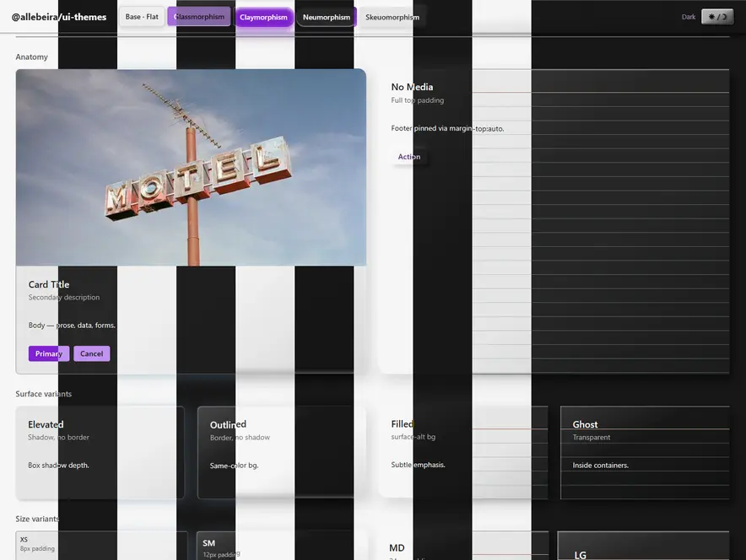
Task: Click the 'Surface variants' section label
Action: point(43,394)
